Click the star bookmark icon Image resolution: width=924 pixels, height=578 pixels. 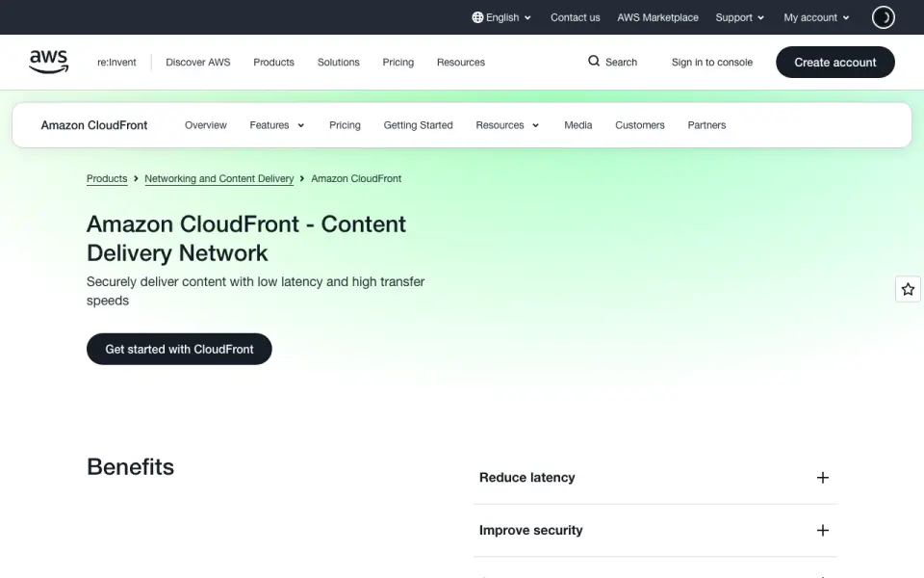(x=908, y=289)
